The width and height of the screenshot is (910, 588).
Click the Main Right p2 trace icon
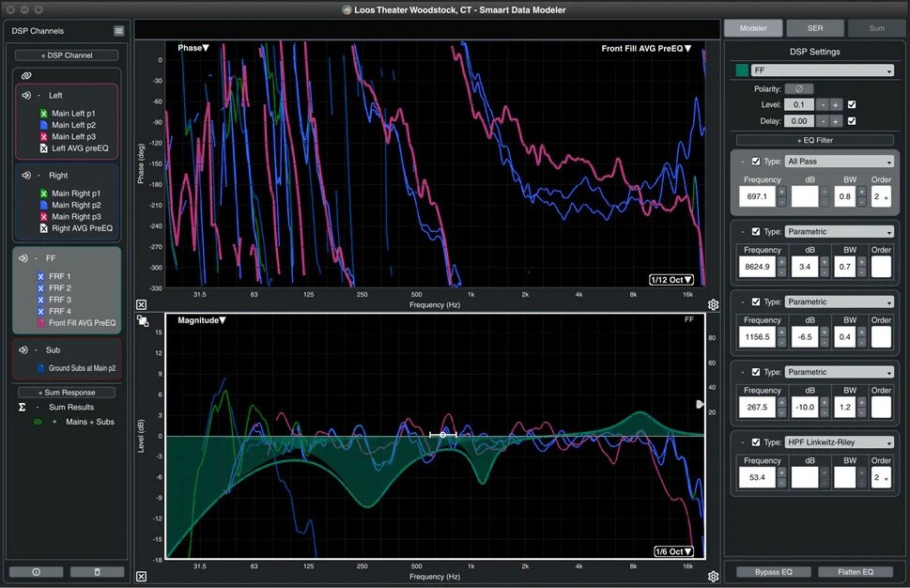43,205
